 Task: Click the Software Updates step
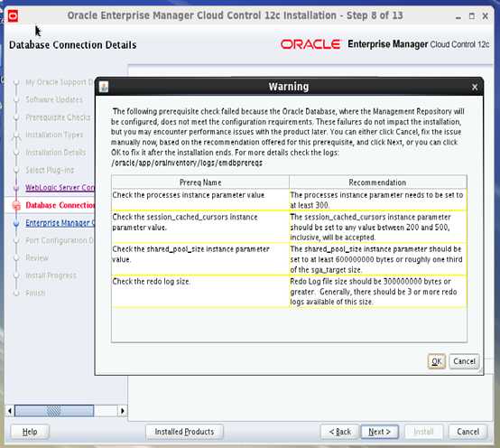point(54,99)
